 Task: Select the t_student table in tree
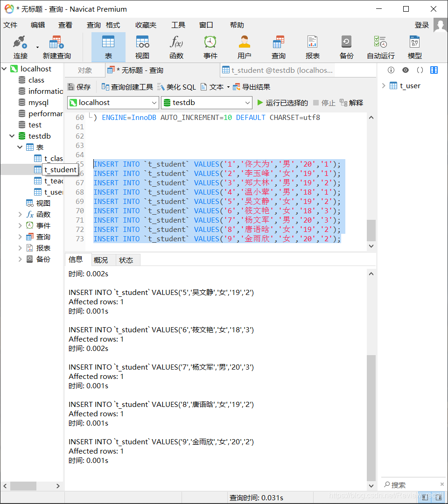[x=60, y=170]
